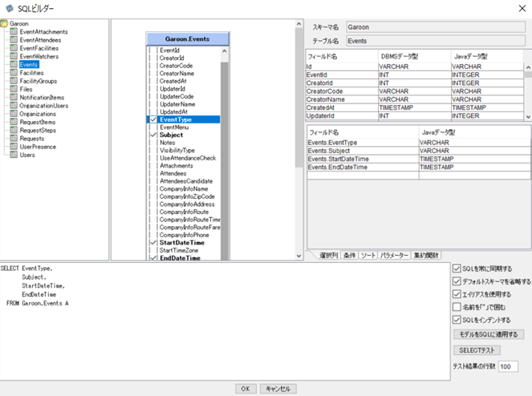Open the ソート tab
The image size is (532, 396).
(x=368, y=255)
